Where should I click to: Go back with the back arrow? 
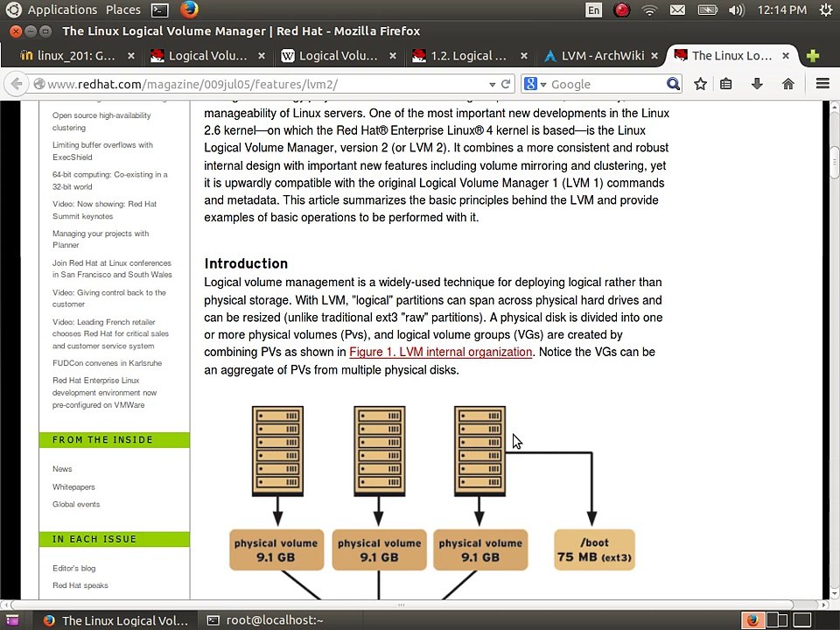pyautogui.click(x=17, y=84)
